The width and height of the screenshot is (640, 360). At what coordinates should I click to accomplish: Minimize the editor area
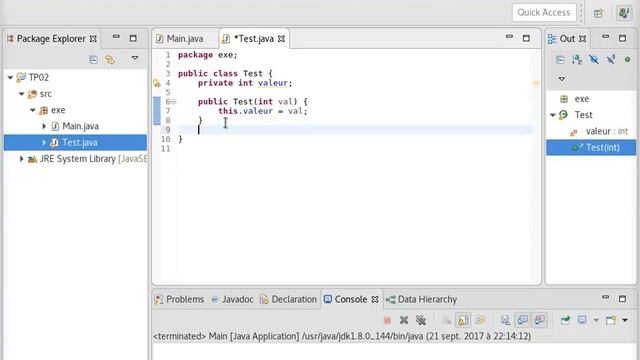(509, 37)
